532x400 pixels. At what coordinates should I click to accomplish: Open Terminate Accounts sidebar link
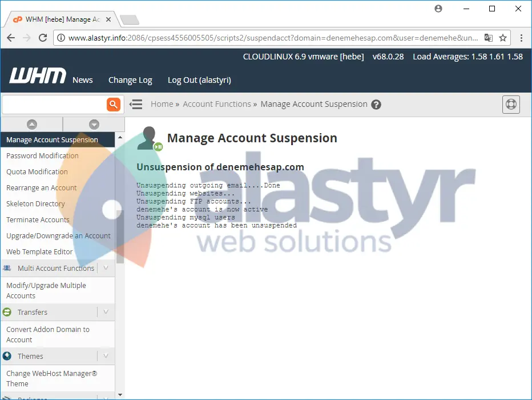point(38,219)
